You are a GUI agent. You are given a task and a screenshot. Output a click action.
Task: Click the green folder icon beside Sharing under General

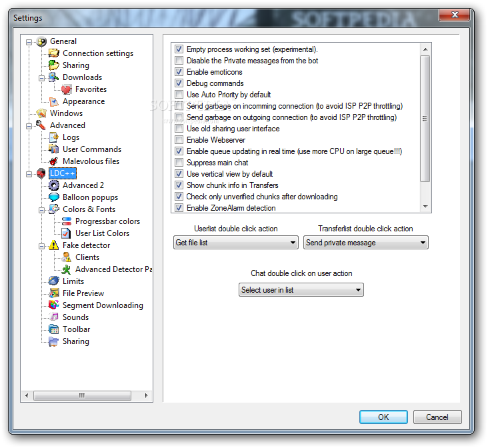(54, 65)
